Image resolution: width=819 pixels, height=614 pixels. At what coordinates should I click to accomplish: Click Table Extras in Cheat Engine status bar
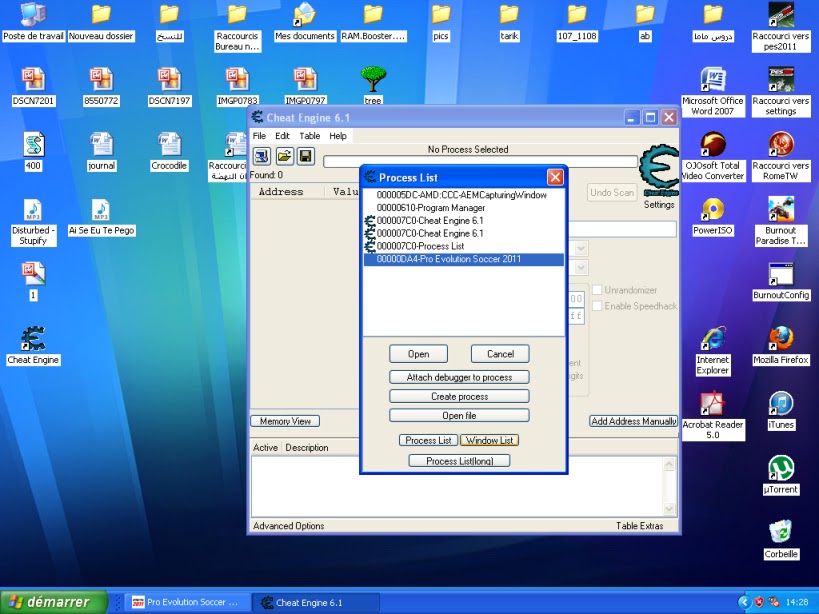pos(639,526)
